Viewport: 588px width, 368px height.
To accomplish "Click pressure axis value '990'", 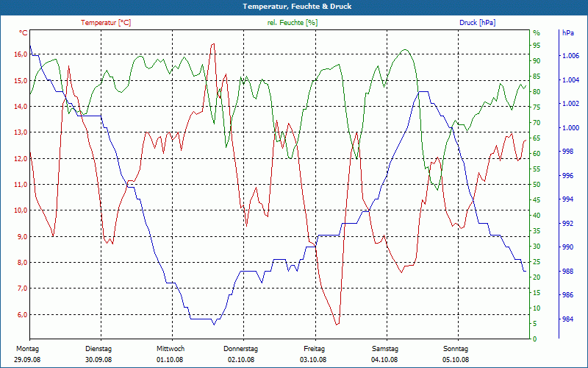I will 567,247.
